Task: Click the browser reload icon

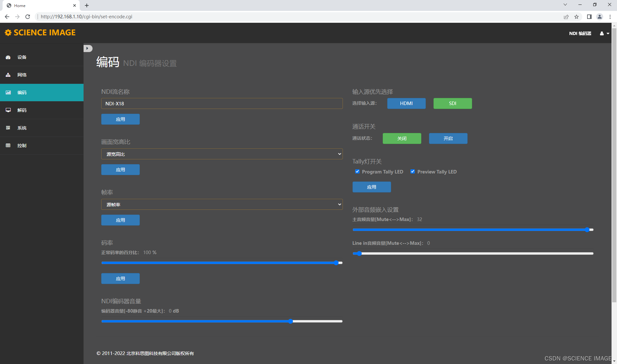Action: 28,17
